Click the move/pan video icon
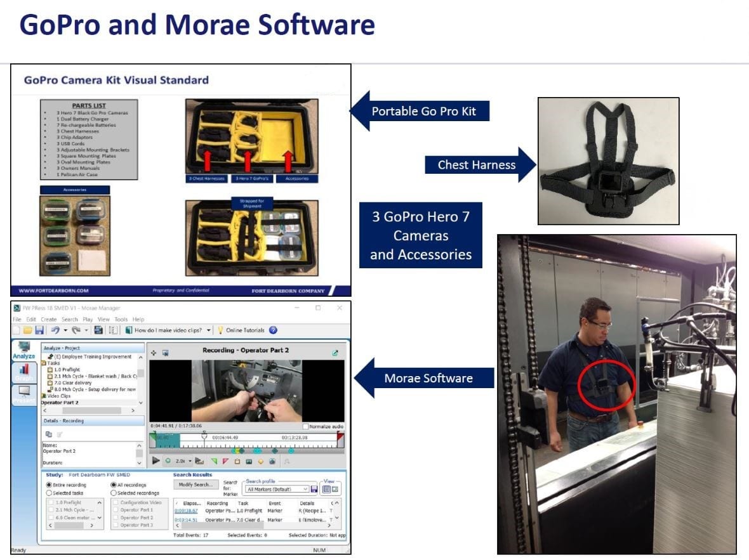The height and width of the screenshot is (560, 749). click(x=154, y=353)
